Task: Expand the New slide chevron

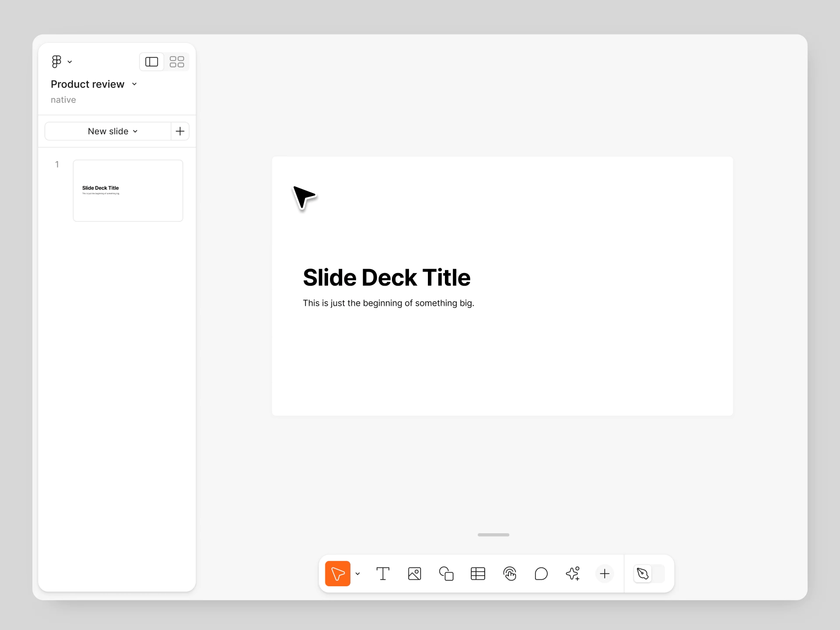Action: coord(135,131)
